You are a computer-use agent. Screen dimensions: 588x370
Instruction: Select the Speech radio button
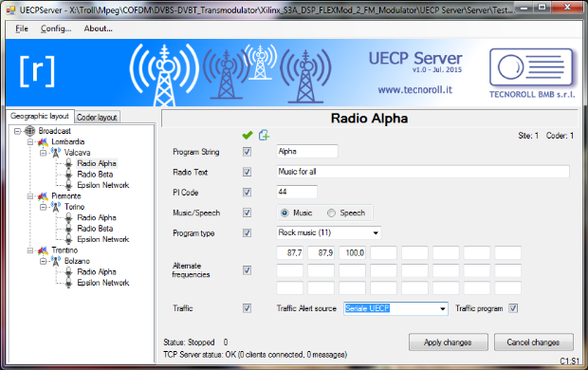pos(331,213)
